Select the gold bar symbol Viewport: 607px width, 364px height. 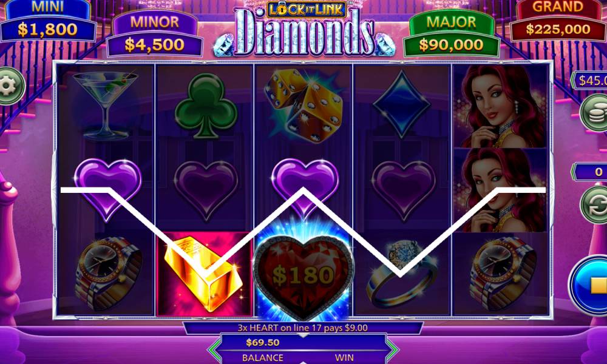click(x=203, y=273)
